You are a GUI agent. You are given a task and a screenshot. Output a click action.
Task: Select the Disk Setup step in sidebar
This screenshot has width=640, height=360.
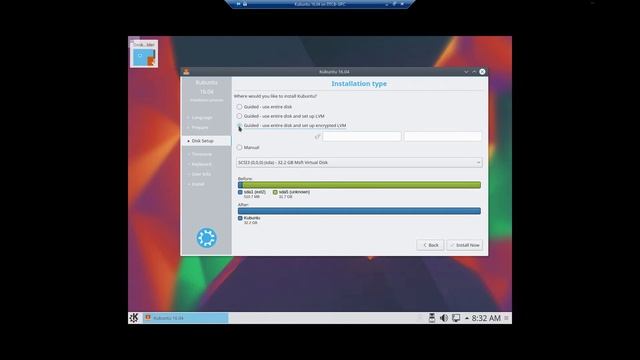(x=206, y=140)
